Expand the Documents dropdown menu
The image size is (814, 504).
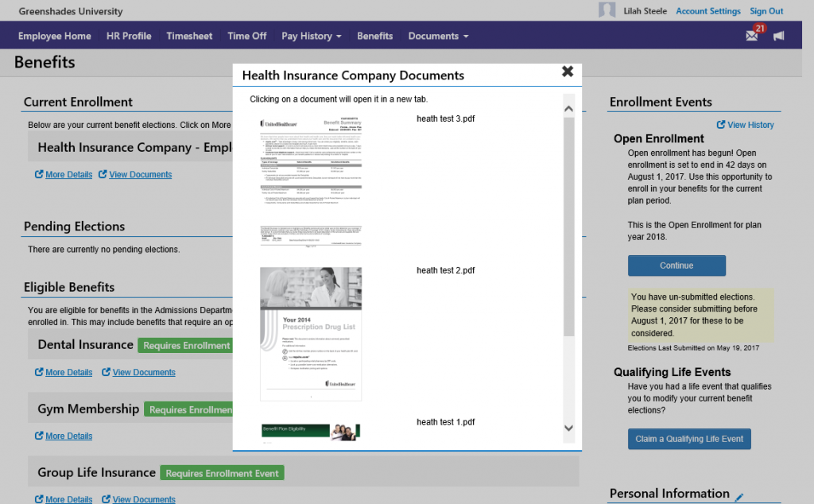438,36
